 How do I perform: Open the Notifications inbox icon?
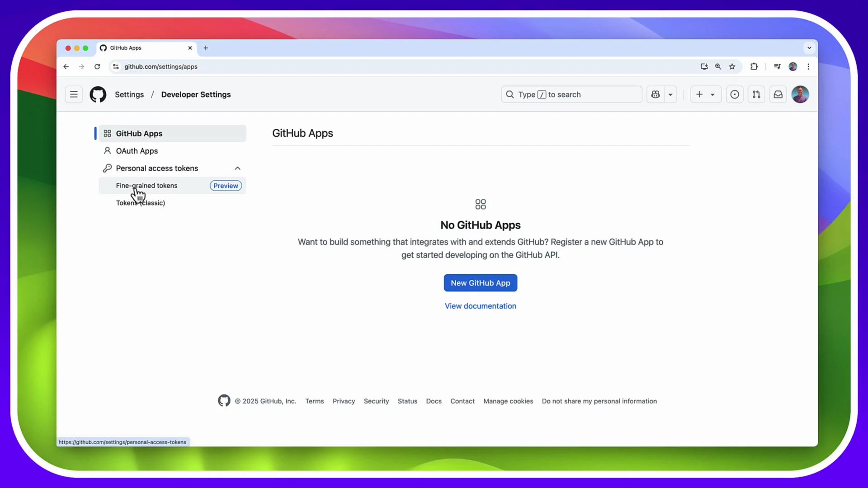(778, 94)
